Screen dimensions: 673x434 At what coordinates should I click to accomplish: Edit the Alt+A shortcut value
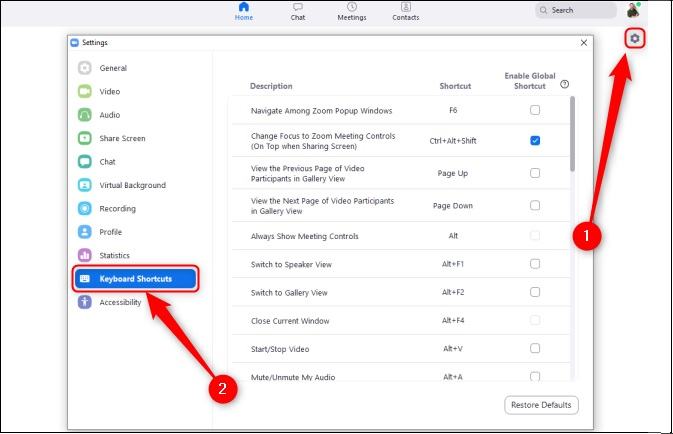click(453, 377)
